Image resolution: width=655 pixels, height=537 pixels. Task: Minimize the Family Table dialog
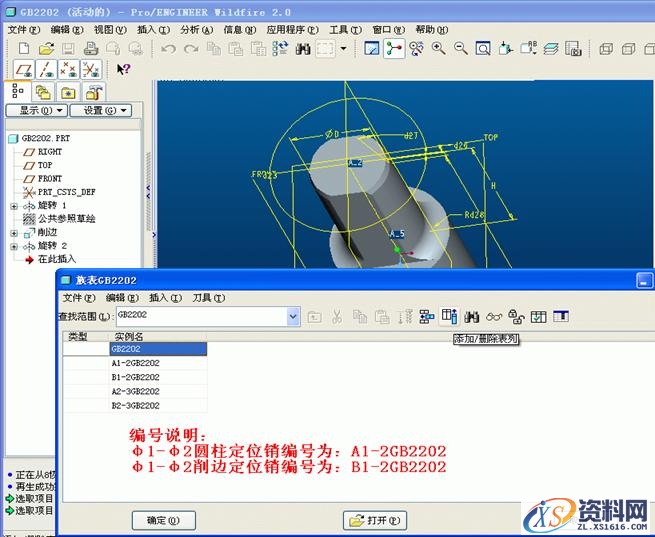644,281
